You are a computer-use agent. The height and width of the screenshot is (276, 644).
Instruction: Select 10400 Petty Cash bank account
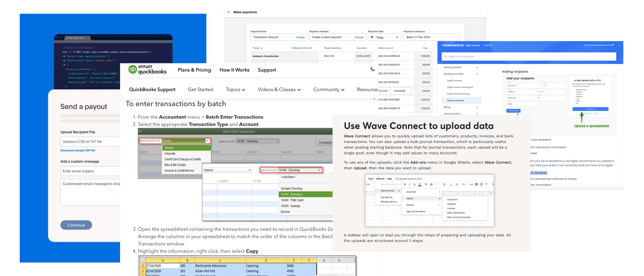(x=292, y=200)
